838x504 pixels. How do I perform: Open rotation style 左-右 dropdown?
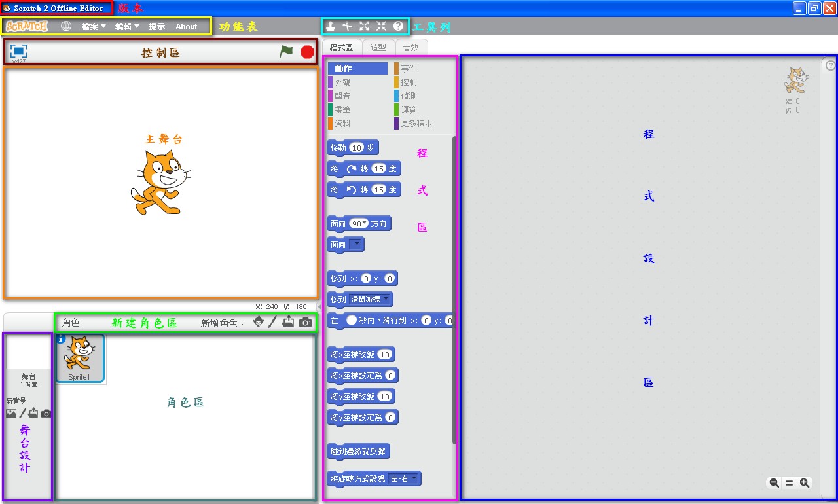tap(414, 478)
